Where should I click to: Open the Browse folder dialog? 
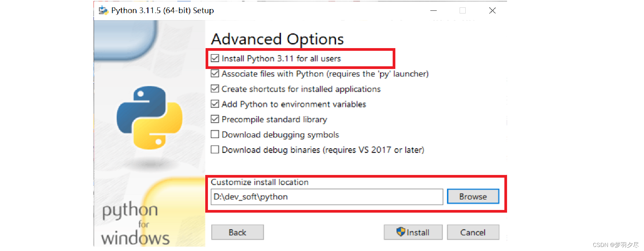coord(473,196)
